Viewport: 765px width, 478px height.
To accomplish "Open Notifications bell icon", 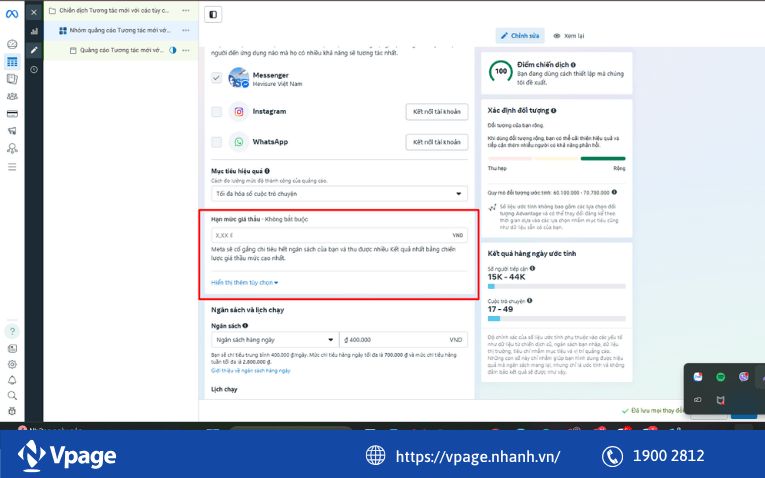I will click(x=12, y=380).
